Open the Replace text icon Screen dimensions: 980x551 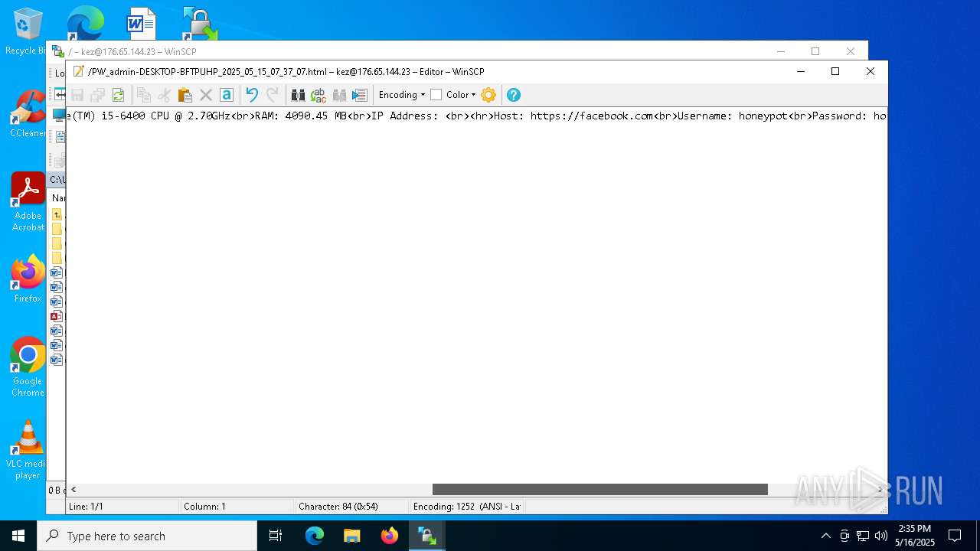(x=318, y=95)
